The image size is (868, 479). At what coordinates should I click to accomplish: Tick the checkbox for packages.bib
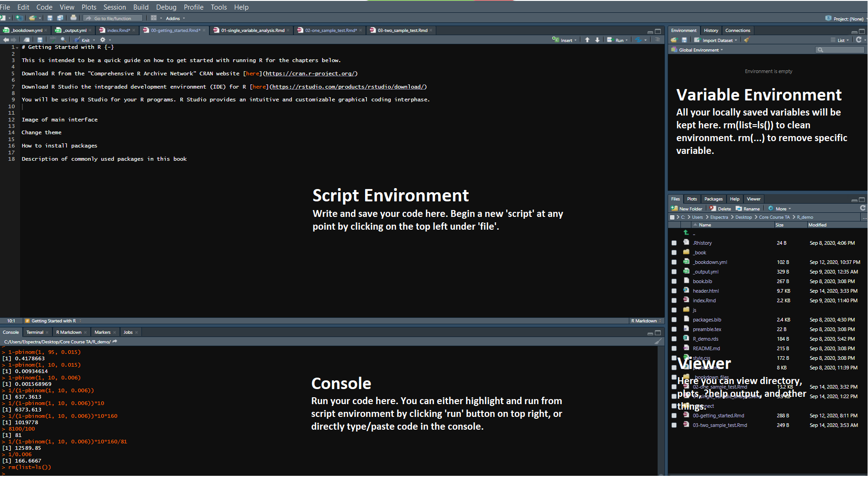[x=674, y=320]
